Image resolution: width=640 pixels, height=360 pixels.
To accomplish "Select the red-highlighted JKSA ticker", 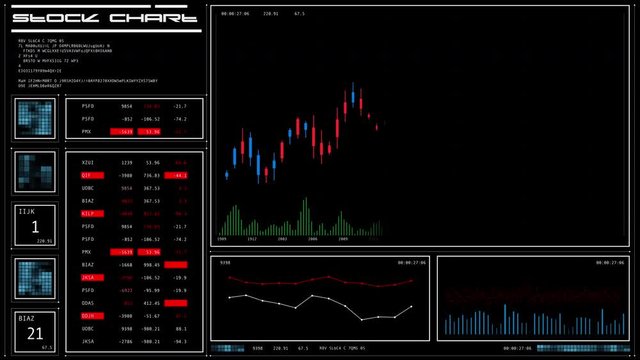I will (x=92, y=278).
